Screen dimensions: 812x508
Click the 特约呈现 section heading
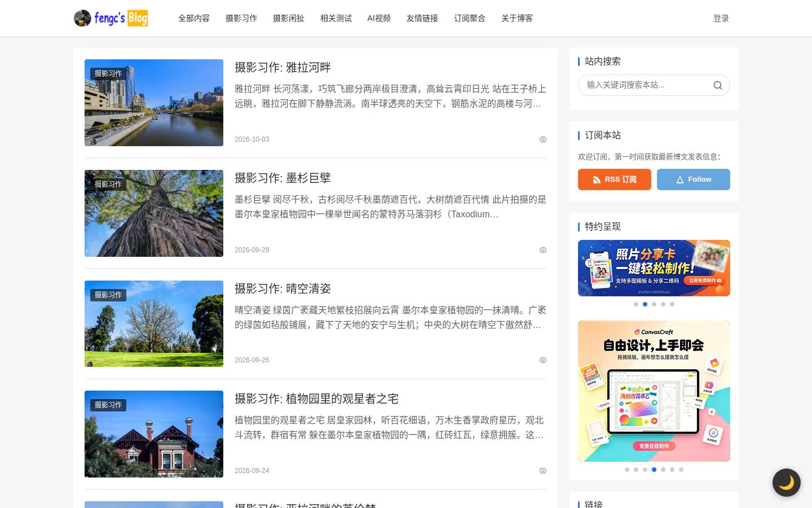click(x=603, y=227)
